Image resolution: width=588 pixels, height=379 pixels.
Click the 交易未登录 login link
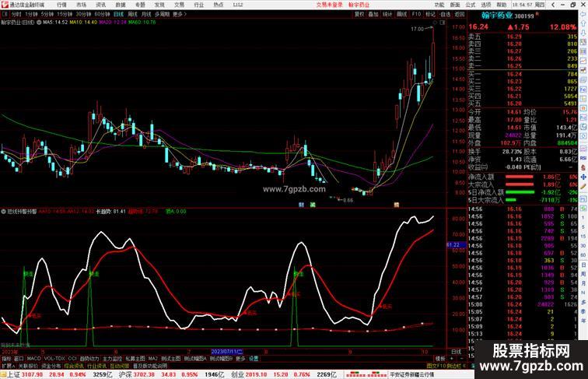pyautogui.click(x=329, y=5)
